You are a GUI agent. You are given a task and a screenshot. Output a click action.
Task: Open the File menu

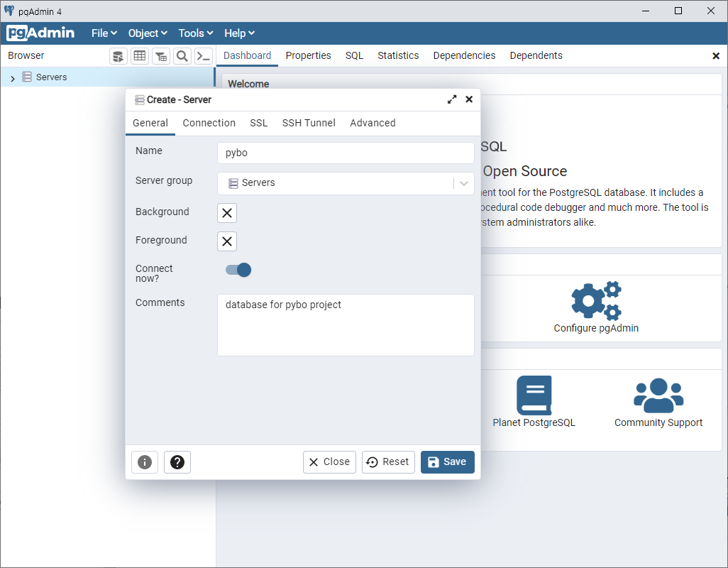(104, 33)
